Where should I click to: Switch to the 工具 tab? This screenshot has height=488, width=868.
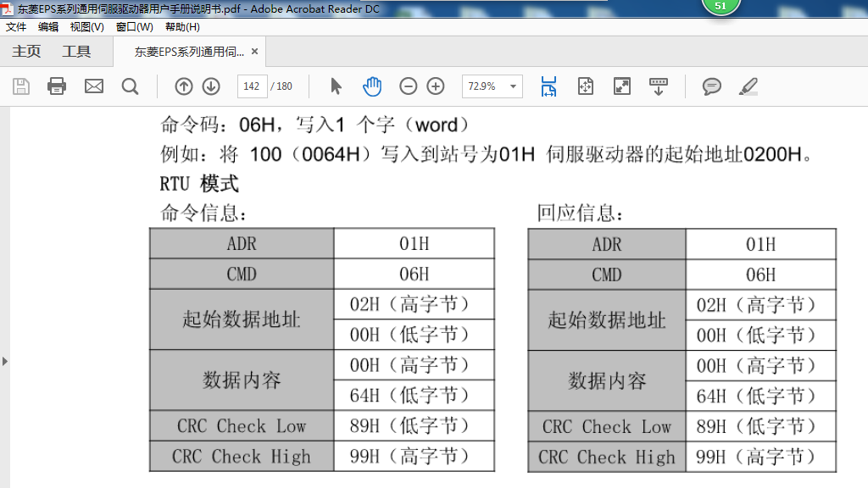point(76,52)
